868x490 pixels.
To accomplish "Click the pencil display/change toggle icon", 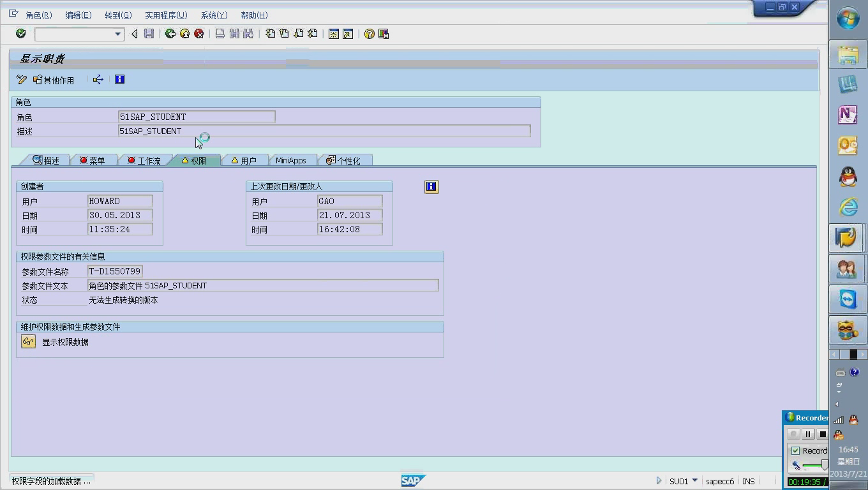I will (22, 80).
